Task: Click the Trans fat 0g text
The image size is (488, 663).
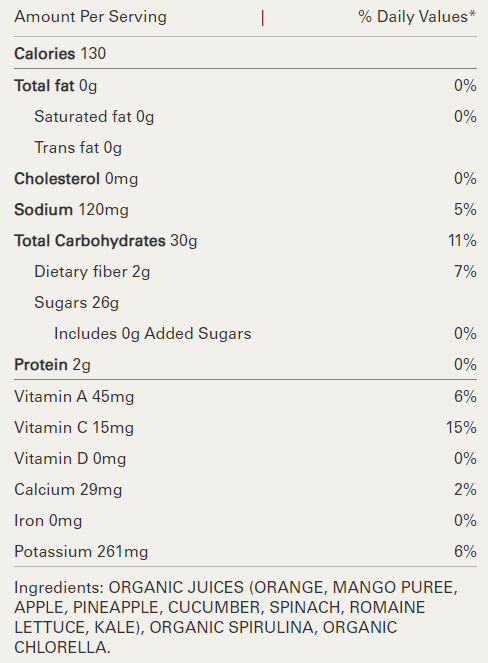Action: (x=78, y=148)
